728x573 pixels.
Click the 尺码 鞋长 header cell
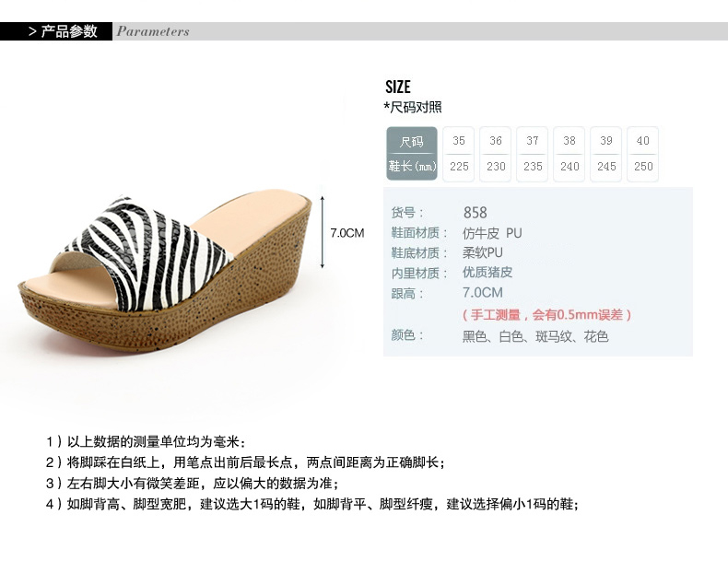tap(412, 154)
